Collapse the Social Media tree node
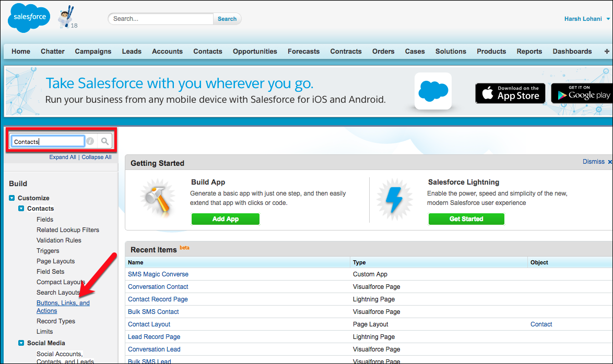Screen dimensions: 613x364 coord(21,343)
